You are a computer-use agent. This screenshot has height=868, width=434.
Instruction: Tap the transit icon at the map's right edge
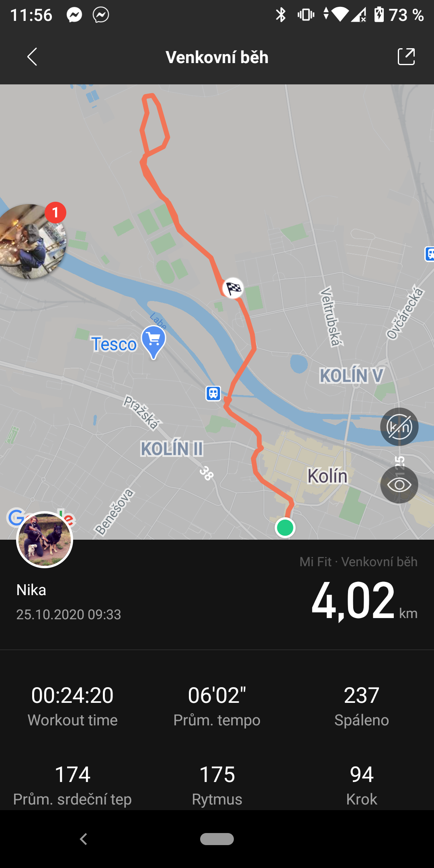(x=430, y=254)
